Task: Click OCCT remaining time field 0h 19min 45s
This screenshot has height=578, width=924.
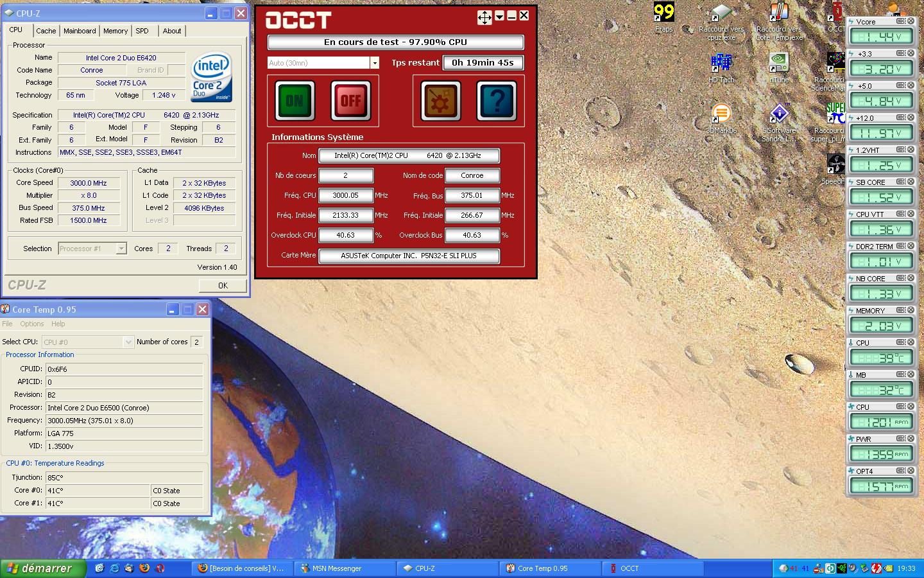Action: click(x=483, y=63)
